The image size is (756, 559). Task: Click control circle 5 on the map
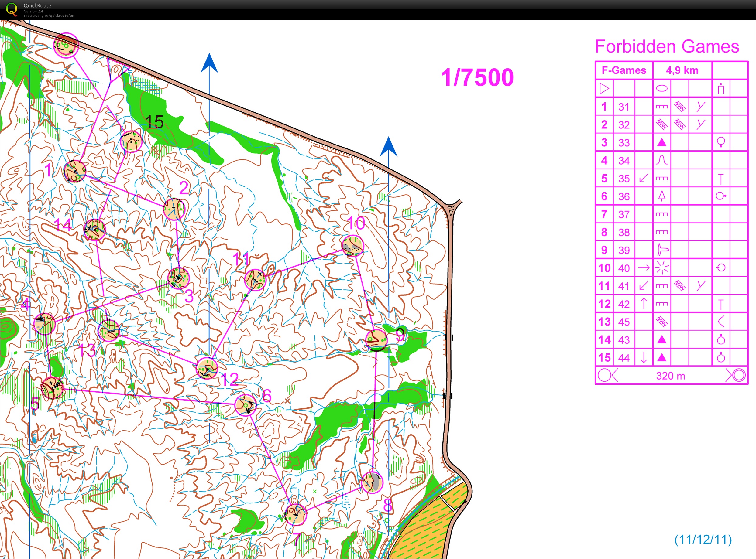pyautogui.click(x=52, y=388)
